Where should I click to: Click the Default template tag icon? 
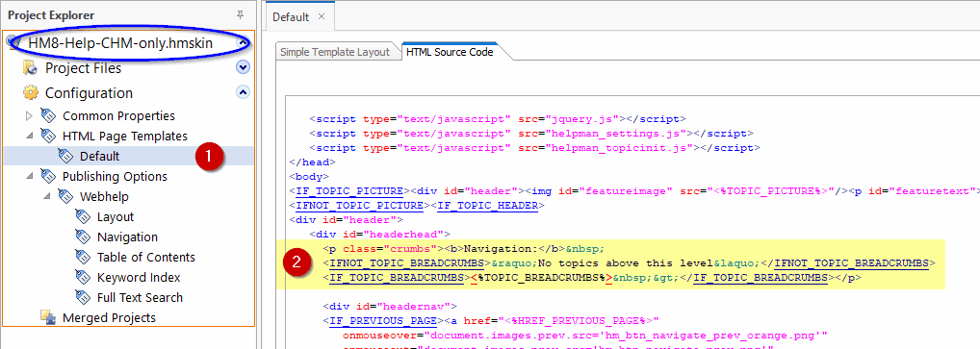point(65,156)
